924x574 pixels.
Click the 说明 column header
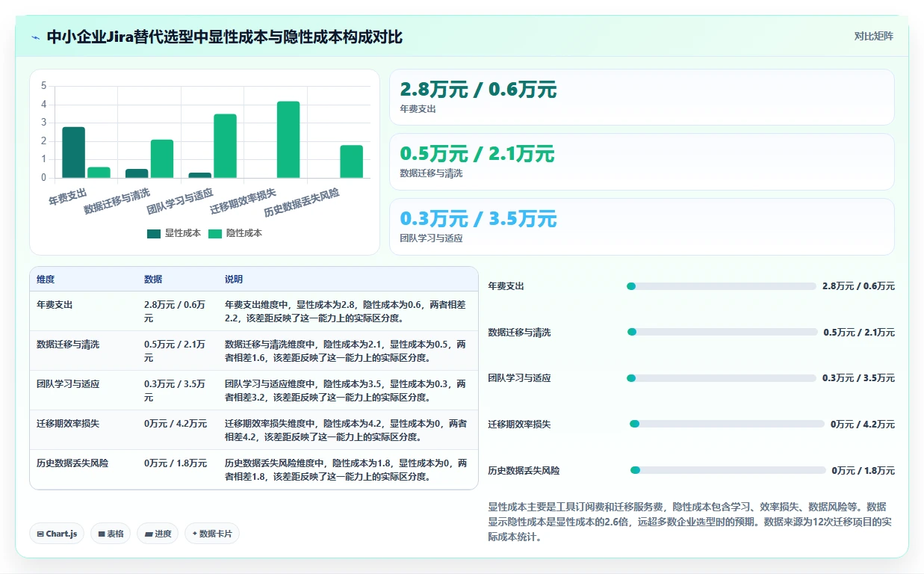pyautogui.click(x=234, y=280)
